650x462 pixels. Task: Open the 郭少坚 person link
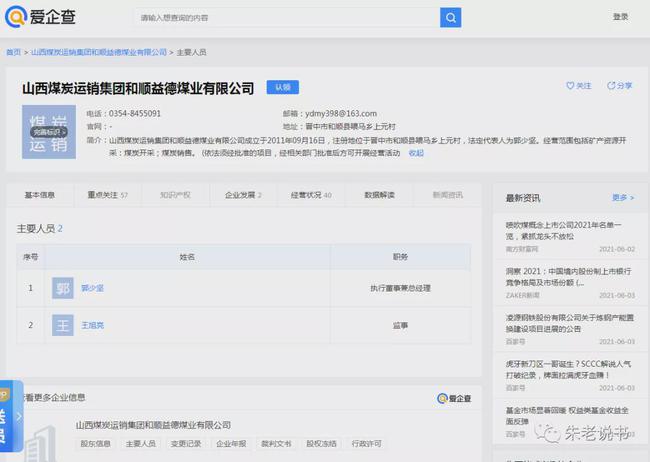pos(92,288)
